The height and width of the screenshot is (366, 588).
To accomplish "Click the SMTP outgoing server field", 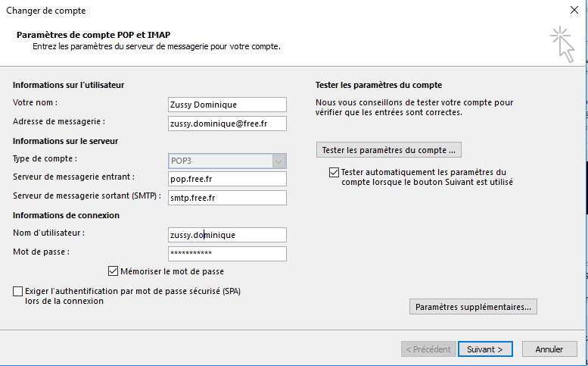I will (227, 198).
